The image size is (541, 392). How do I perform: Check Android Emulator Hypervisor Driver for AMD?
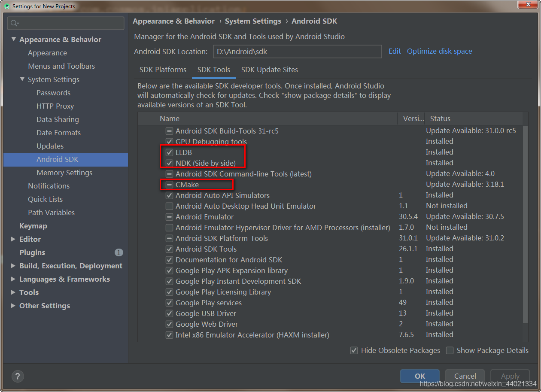coord(169,228)
